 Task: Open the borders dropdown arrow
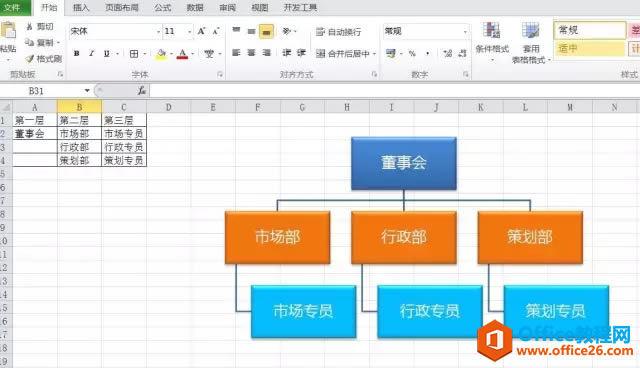click(x=144, y=54)
